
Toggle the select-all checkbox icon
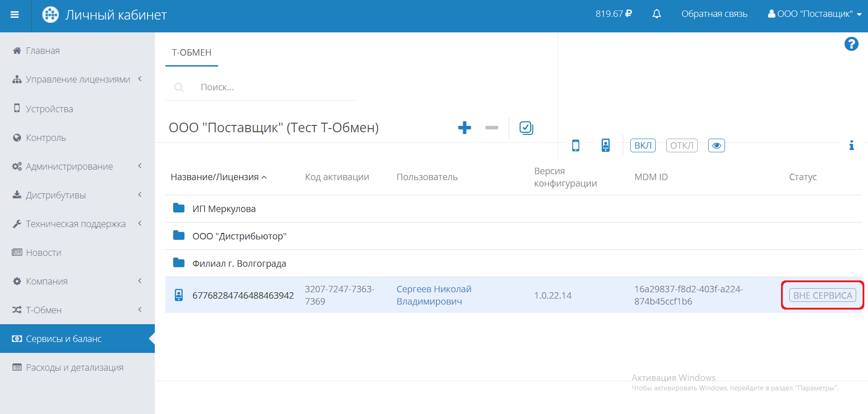[x=526, y=128]
